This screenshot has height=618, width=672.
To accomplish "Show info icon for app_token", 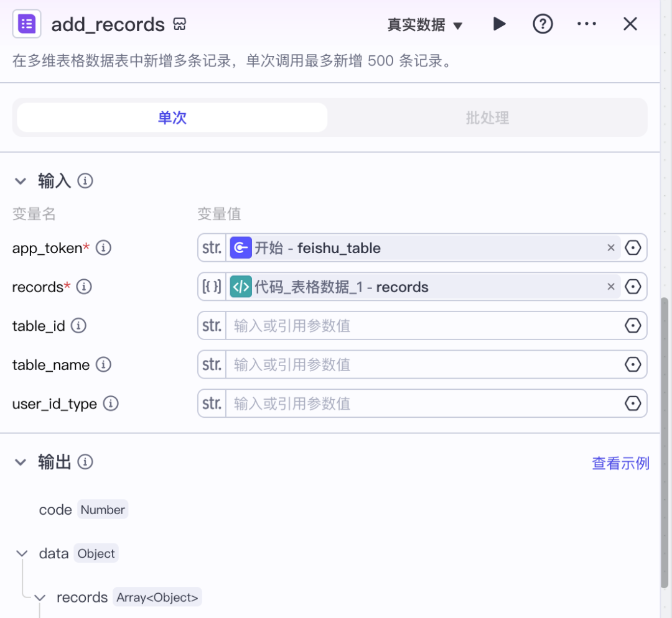I will point(103,247).
